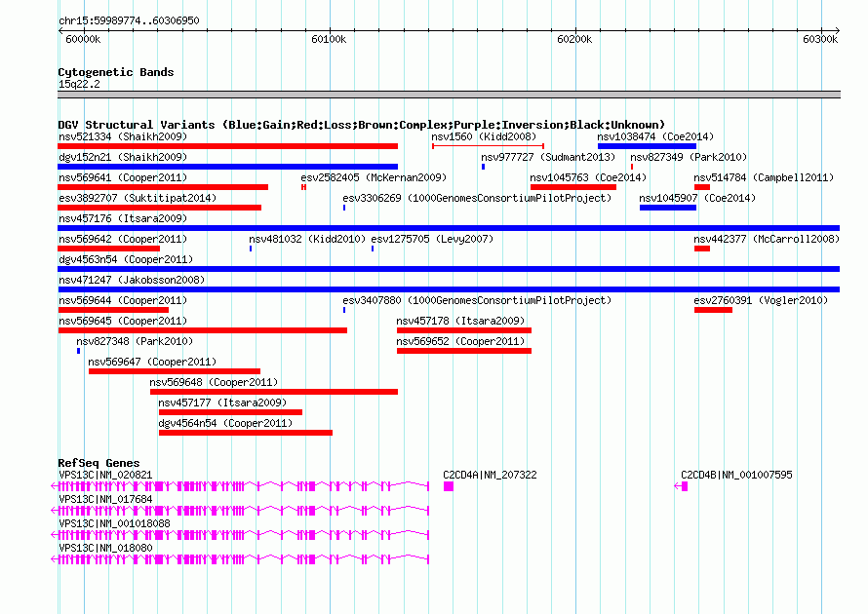The width and height of the screenshot is (868, 614).
Task: Open the VPS13C|NM_001018088 gene label
Action: tap(114, 523)
